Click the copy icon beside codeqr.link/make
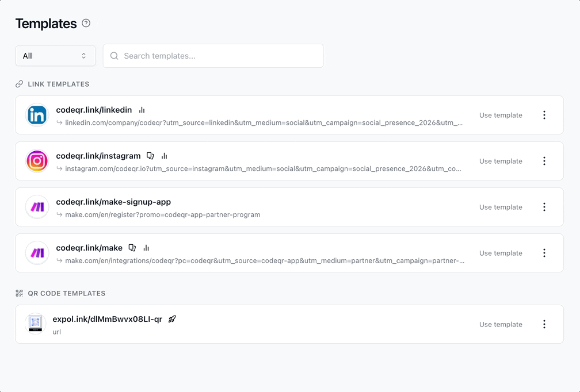 (132, 248)
